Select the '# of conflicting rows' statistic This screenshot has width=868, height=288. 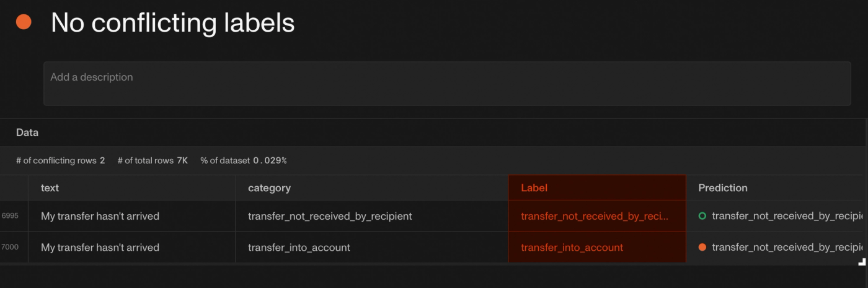click(x=60, y=160)
